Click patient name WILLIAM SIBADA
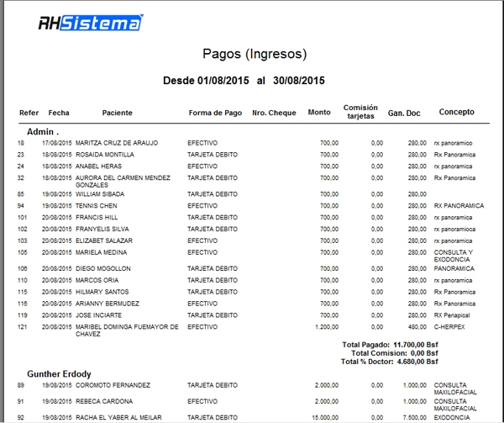 coord(100,194)
